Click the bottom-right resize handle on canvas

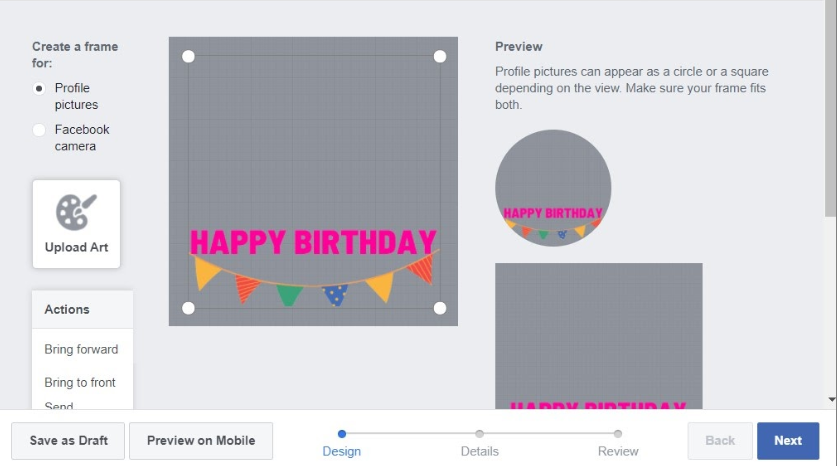click(x=440, y=308)
